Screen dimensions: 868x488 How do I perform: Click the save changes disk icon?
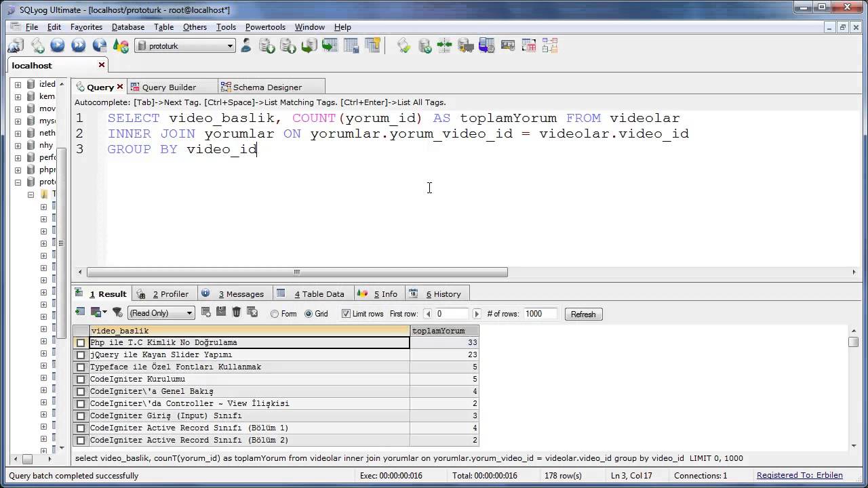click(221, 312)
